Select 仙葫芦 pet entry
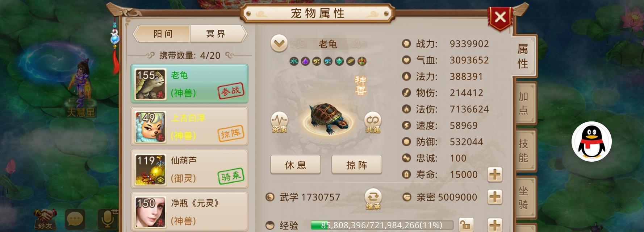Viewport: 644px width, 232px height. [189, 169]
